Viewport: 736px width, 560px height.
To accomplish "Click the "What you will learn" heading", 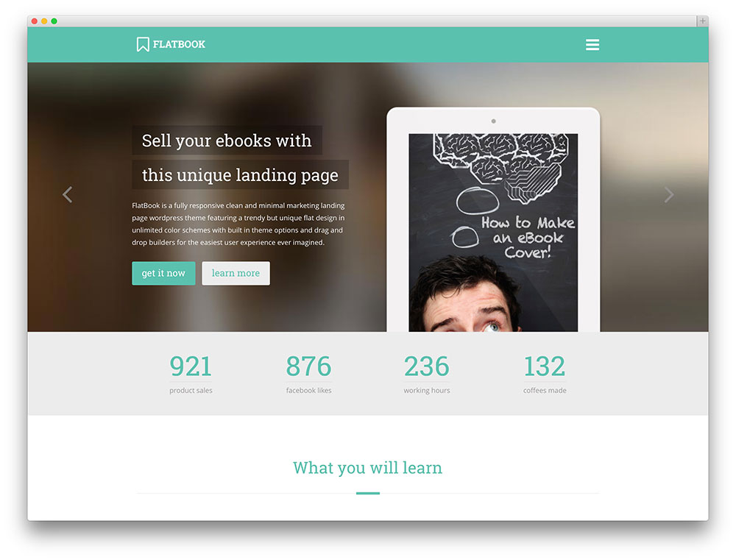I will tap(367, 468).
